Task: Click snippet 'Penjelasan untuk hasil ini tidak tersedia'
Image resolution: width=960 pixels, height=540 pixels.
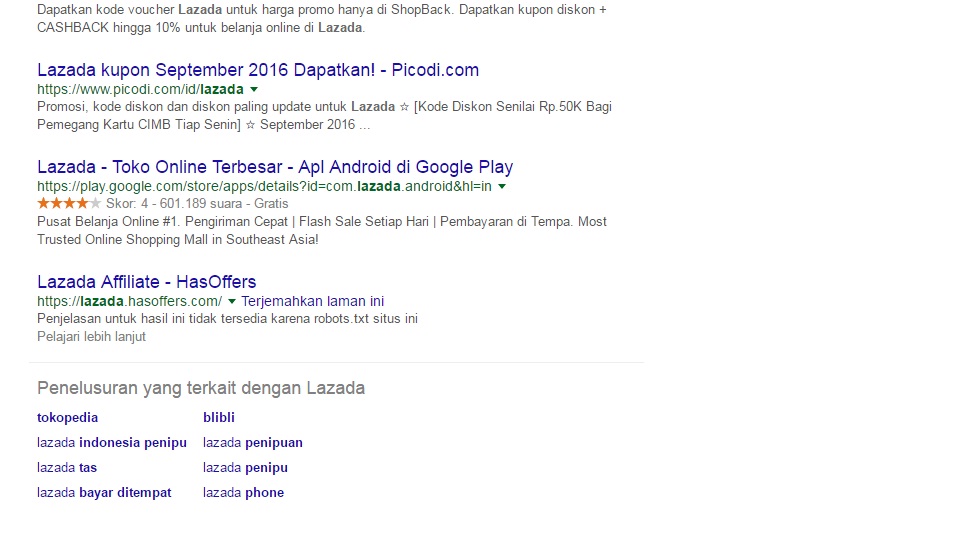Action: click(x=227, y=319)
